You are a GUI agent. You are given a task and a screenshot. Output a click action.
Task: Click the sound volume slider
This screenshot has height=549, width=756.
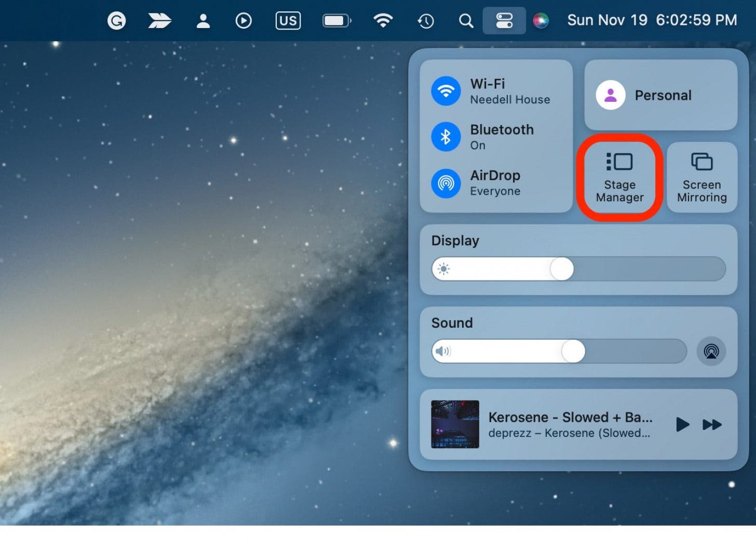click(x=573, y=351)
